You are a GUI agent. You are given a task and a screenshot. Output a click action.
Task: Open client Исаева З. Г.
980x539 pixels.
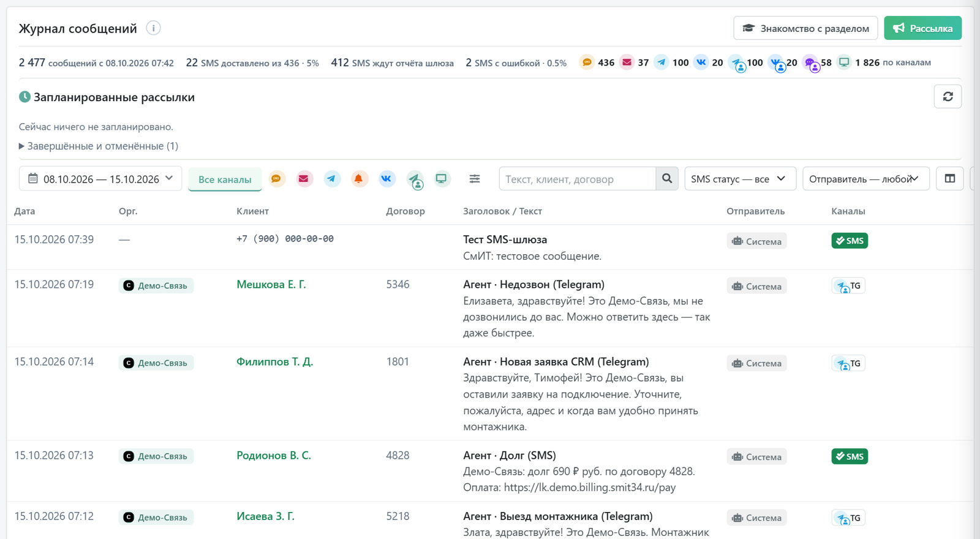click(265, 516)
